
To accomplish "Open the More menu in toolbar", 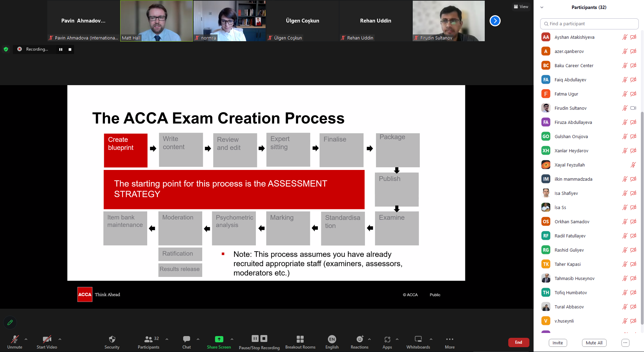I will [x=449, y=339].
